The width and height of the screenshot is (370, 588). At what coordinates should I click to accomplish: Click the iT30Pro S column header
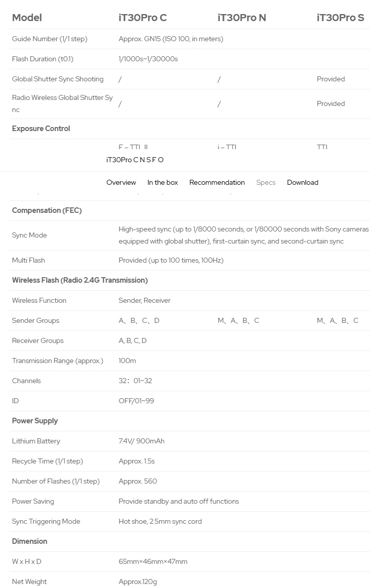click(340, 18)
